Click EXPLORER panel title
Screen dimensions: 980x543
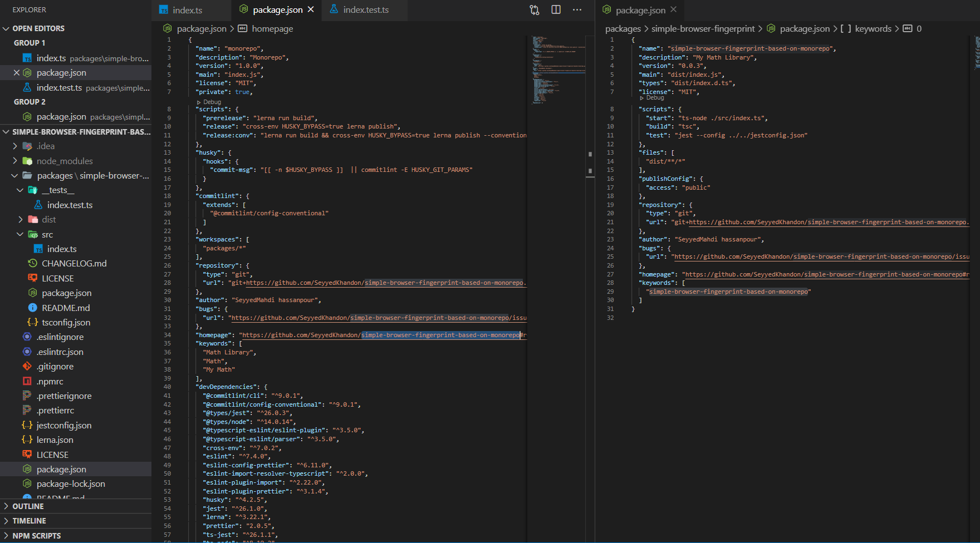click(x=30, y=9)
